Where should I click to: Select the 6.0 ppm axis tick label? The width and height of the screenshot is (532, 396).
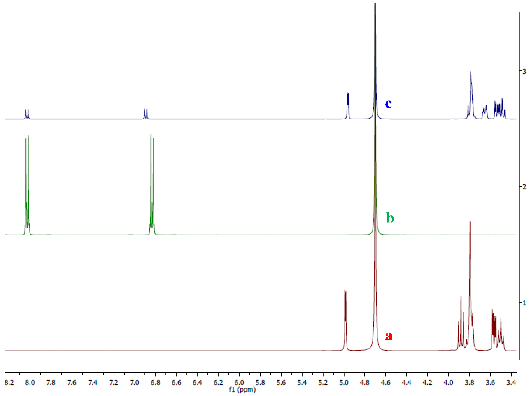[x=239, y=382]
